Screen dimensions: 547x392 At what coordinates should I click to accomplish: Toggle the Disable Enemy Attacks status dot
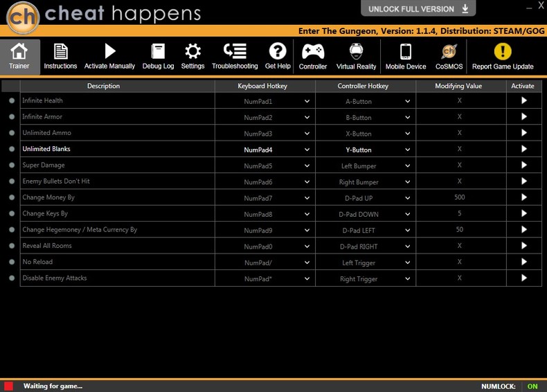(12, 278)
